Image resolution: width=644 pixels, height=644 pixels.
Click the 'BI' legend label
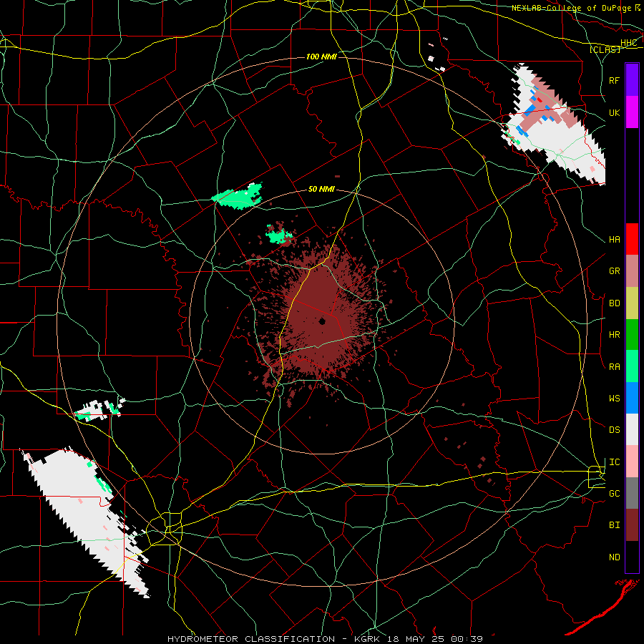(614, 525)
